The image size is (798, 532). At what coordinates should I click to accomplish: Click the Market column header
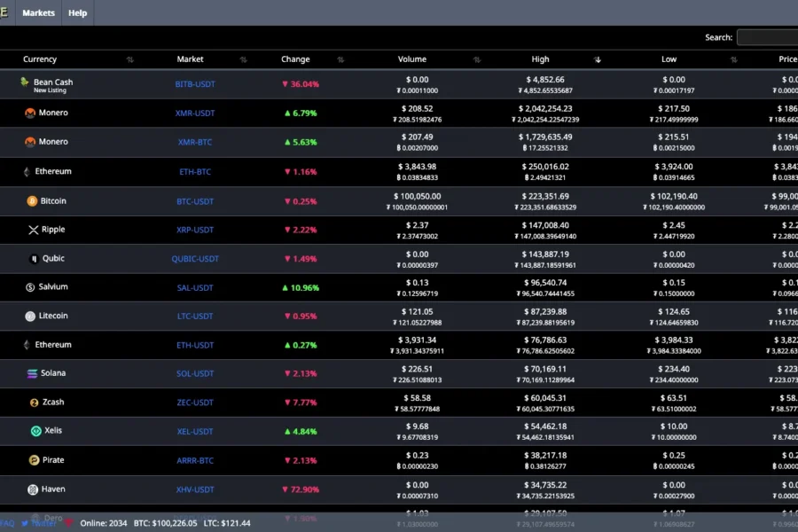[x=190, y=59]
